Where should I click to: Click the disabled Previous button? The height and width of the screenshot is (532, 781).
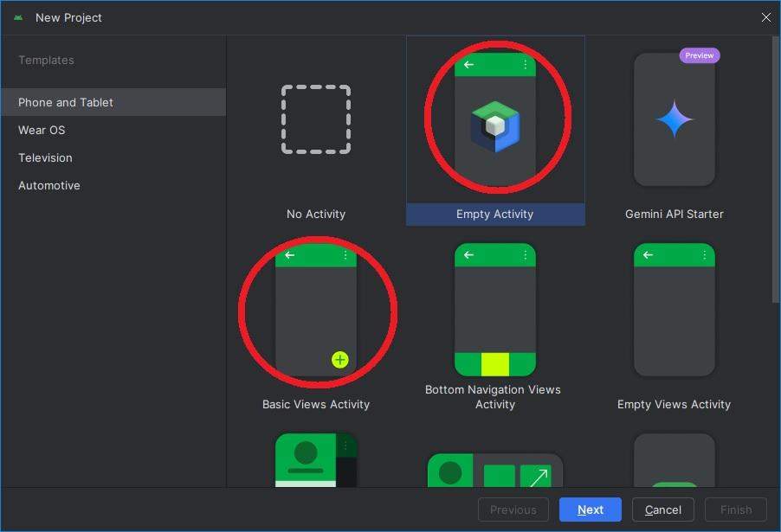[513, 510]
